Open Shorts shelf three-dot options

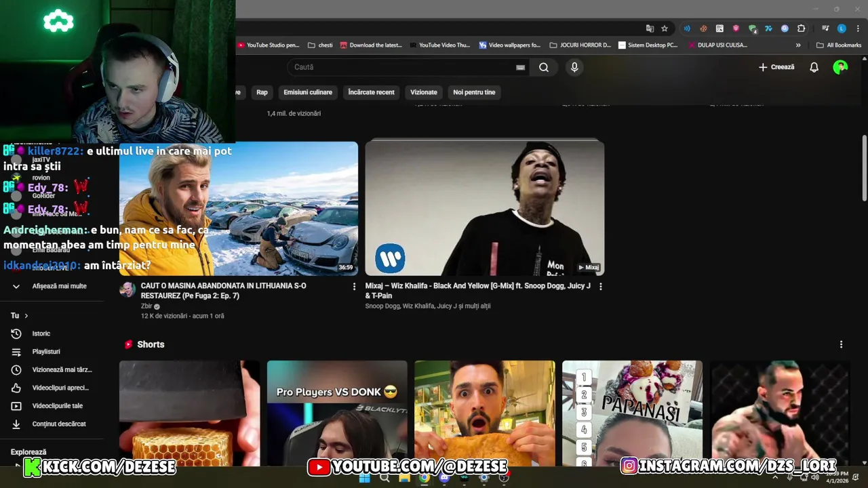tap(841, 344)
